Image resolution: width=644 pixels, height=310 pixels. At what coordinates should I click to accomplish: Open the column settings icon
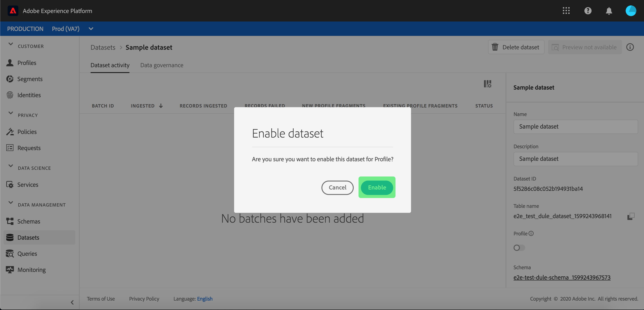coord(487,84)
